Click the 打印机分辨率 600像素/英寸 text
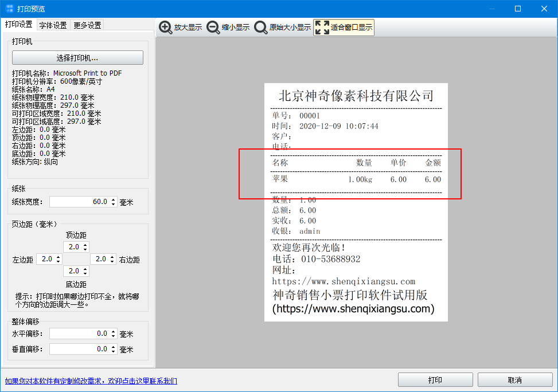 tap(57, 81)
